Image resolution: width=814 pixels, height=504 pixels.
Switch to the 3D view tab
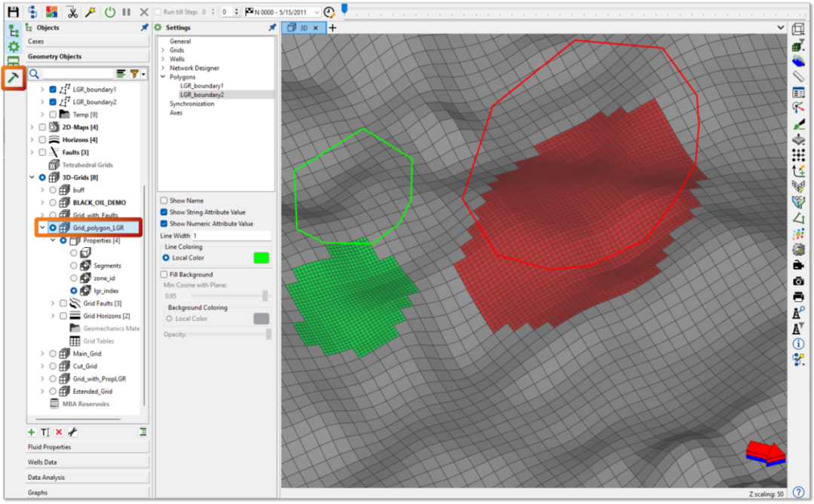point(304,28)
